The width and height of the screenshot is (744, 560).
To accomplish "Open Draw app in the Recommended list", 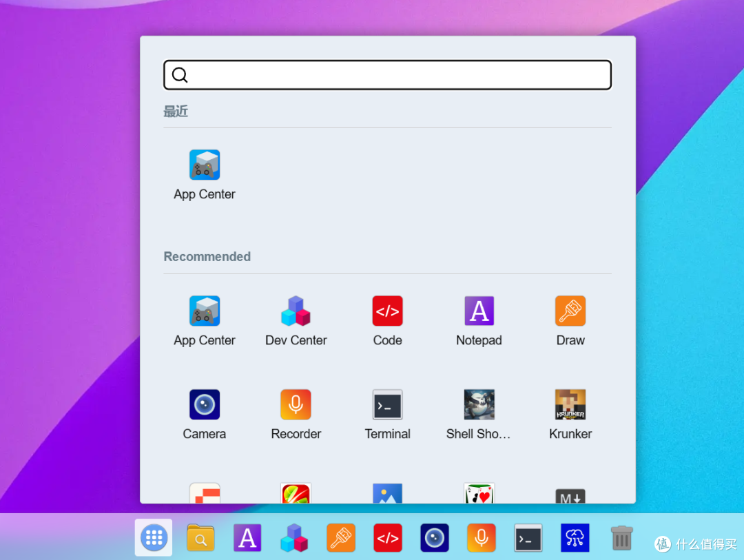I will pyautogui.click(x=570, y=311).
